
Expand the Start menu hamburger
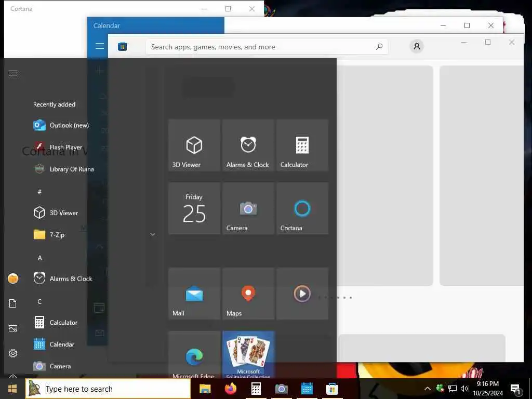13,73
